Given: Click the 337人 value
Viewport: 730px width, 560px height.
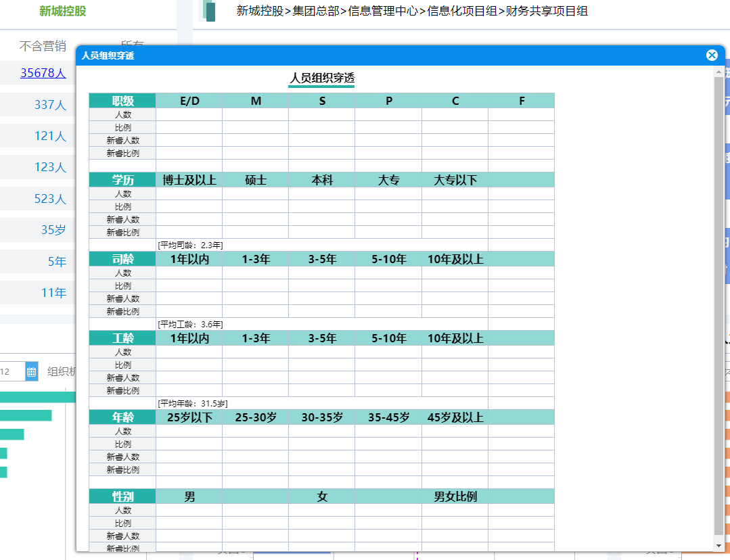Looking at the screenshot, I should [x=50, y=105].
